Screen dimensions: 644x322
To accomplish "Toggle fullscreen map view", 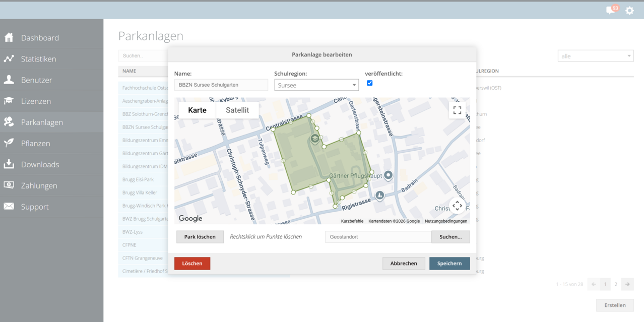I will click(457, 110).
